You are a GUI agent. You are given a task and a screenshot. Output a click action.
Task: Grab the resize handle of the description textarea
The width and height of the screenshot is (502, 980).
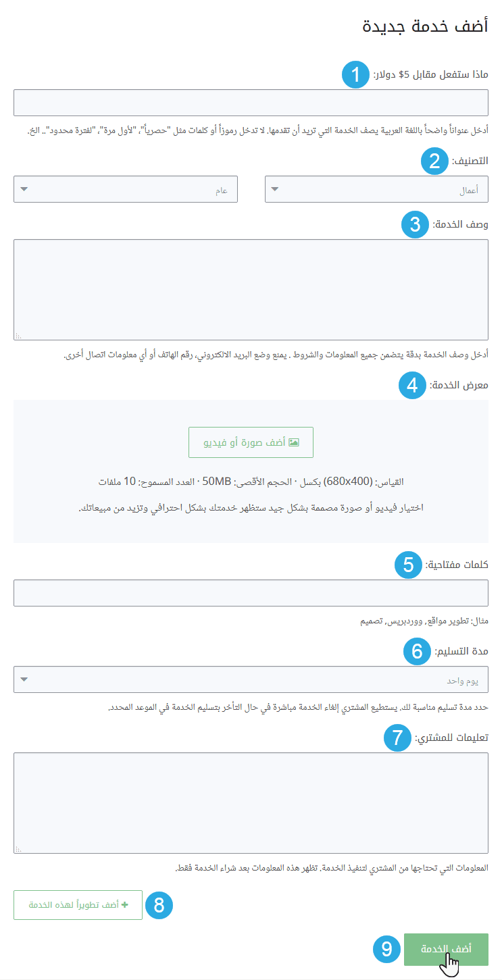tap(18, 336)
